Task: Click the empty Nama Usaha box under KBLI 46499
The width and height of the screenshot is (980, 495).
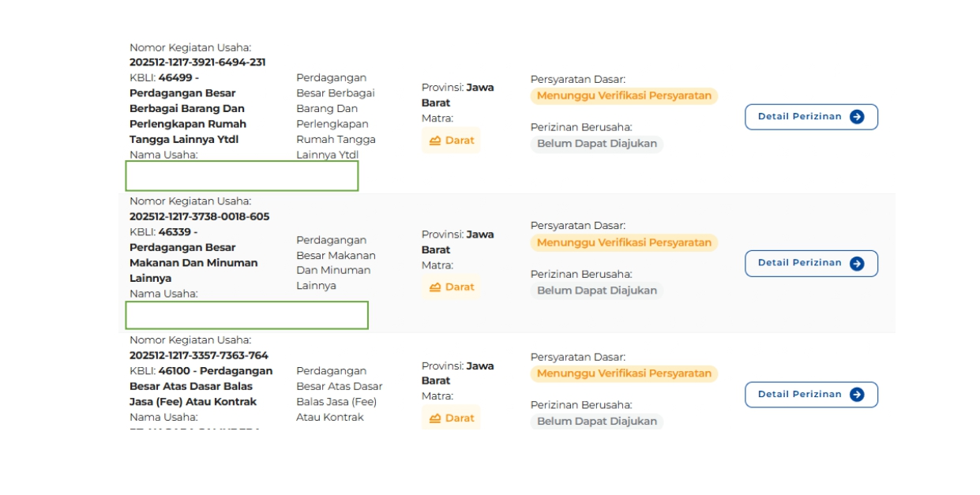Action: (242, 176)
